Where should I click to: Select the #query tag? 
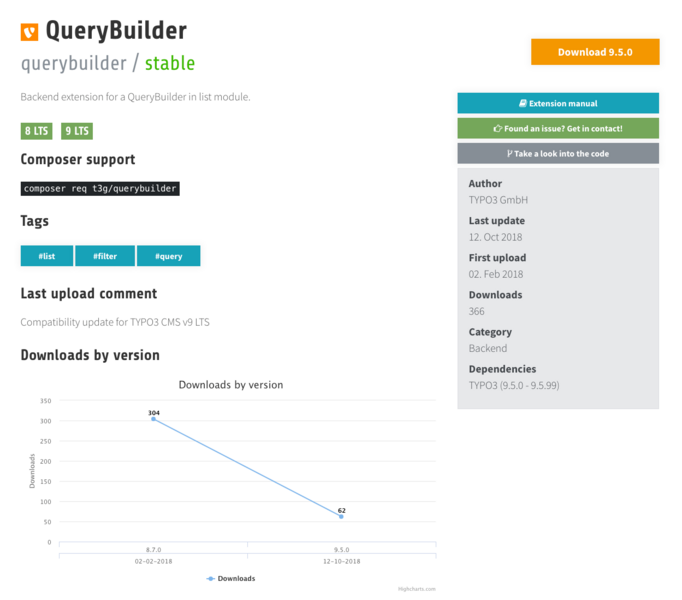(168, 256)
